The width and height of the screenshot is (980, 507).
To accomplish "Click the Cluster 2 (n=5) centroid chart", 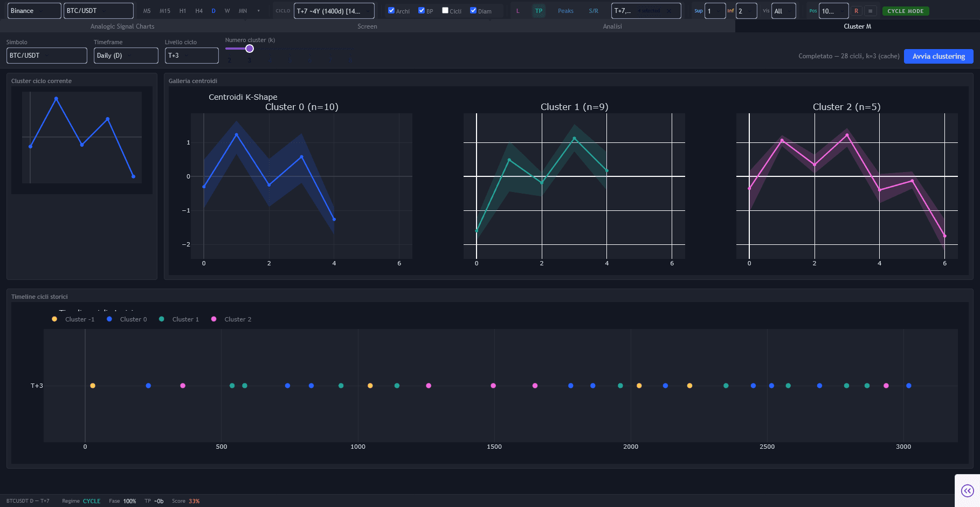I will point(847,186).
